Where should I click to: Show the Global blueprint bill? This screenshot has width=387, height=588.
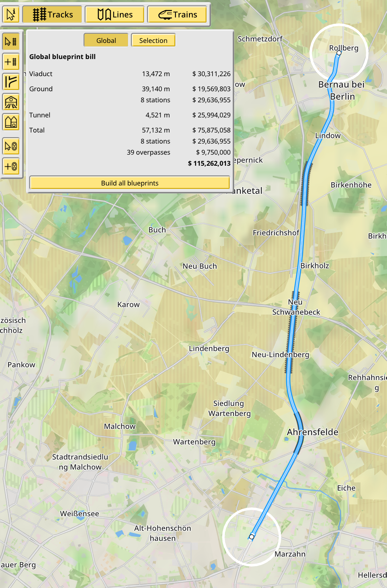106,40
